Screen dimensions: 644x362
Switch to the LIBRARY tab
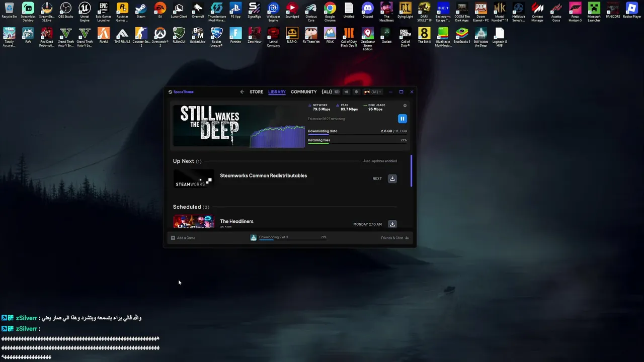tap(277, 92)
